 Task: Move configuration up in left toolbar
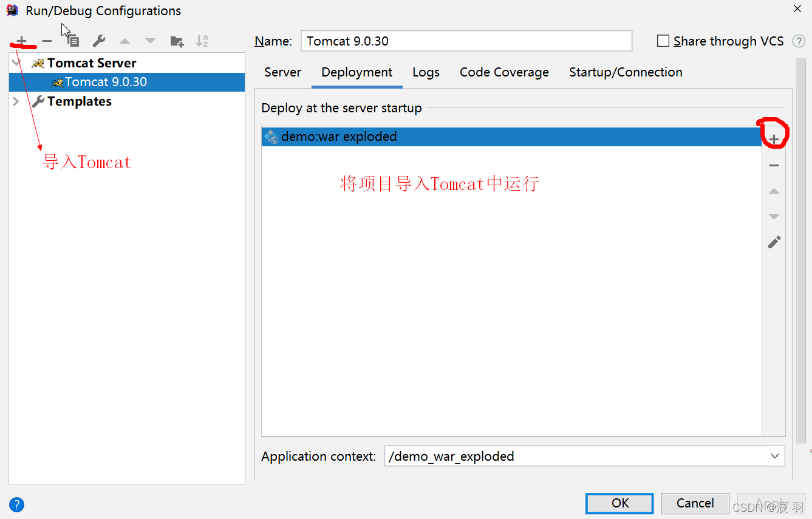click(125, 41)
